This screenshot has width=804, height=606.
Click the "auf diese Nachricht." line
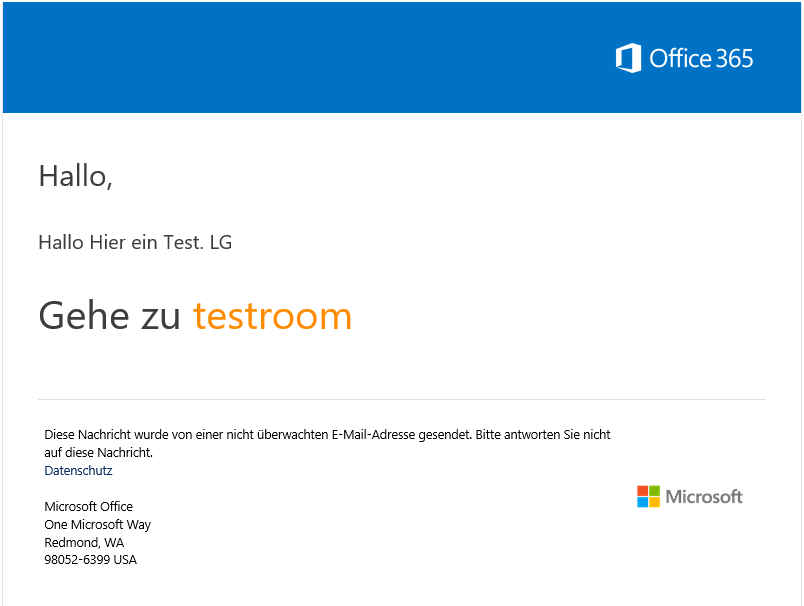tap(98, 452)
